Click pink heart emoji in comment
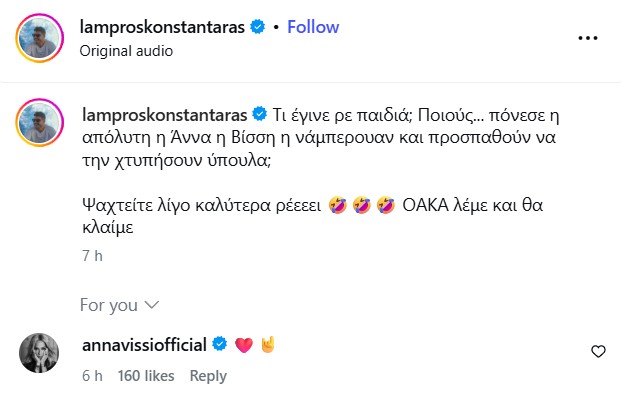The image size is (621, 402). (x=242, y=345)
